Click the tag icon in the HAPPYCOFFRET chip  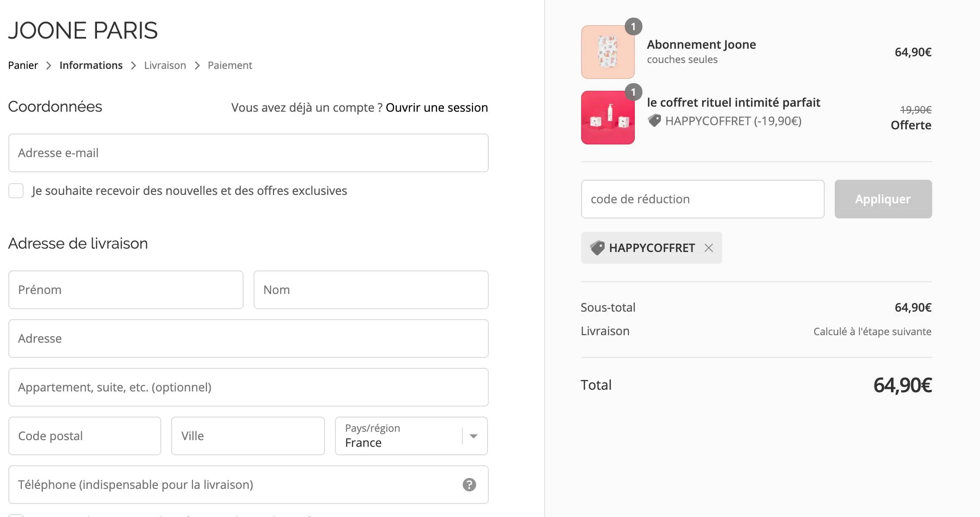pos(597,248)
